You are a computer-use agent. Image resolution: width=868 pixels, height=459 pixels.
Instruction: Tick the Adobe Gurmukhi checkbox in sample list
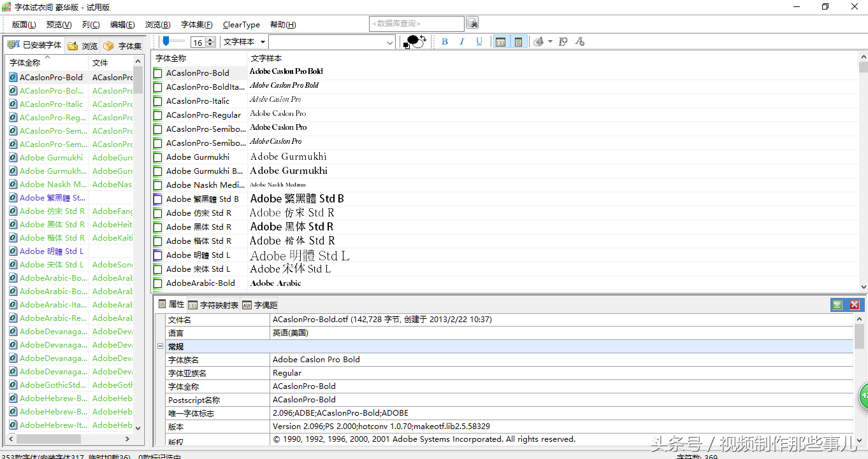pyautogui.click(x=158, y=157)
